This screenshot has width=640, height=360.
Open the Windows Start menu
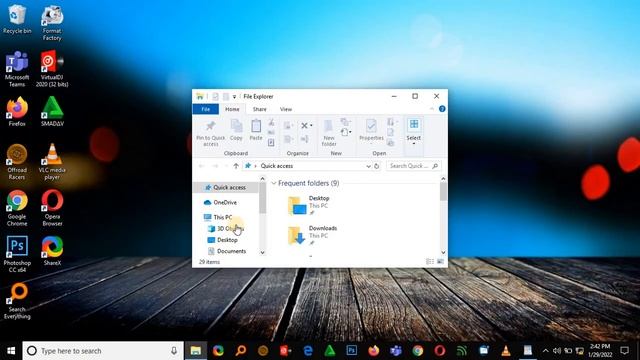(x=11, y=351)
